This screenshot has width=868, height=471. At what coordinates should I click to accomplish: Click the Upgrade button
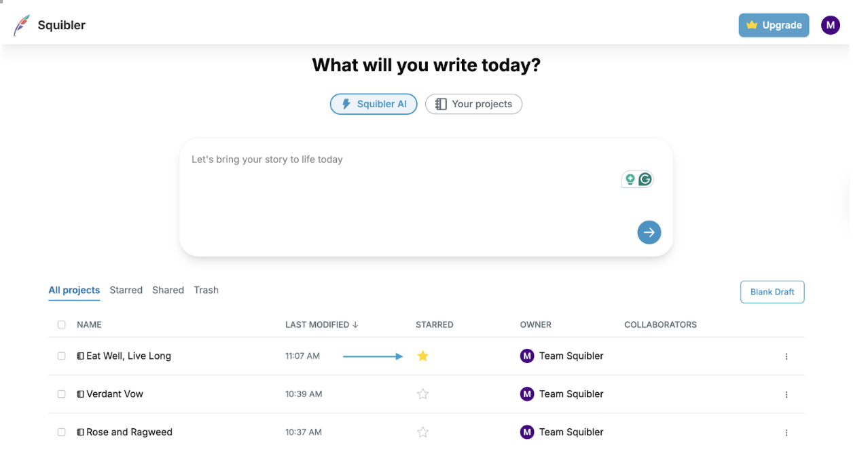click(x=774, y=25)
